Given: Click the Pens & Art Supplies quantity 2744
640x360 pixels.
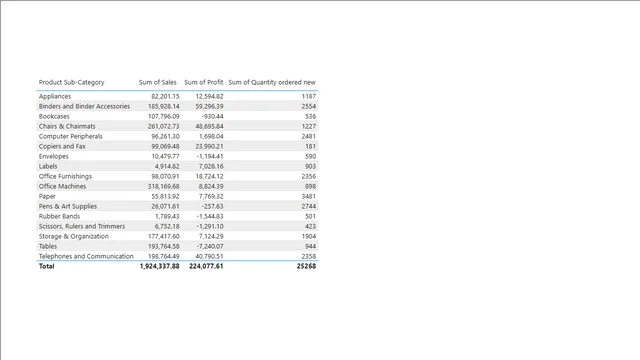Looking at the screenshot, I should point(309,206).
